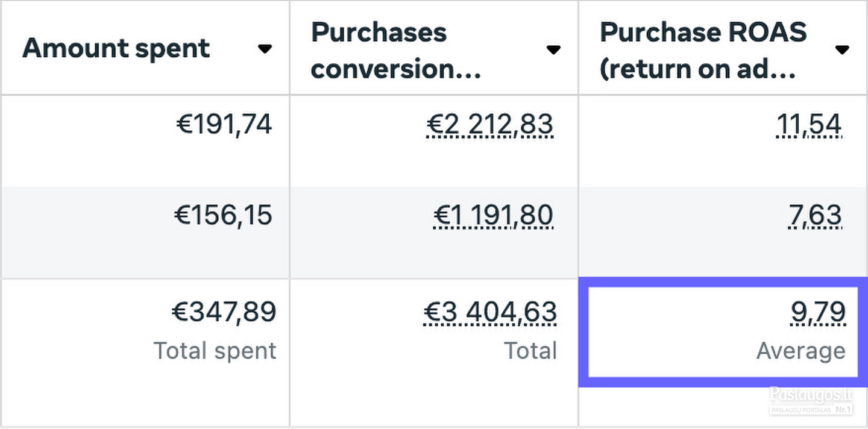
Task: Select the Purchase ROAS column header
Action: click(x=703, y=51)
